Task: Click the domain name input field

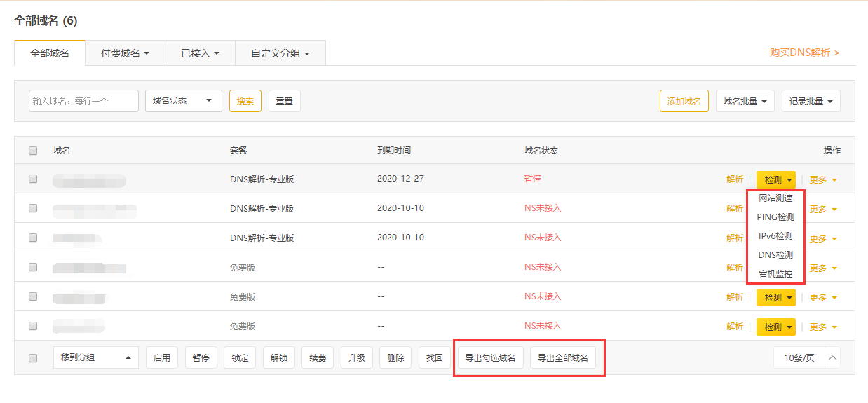Action: (x=83, y=101)
